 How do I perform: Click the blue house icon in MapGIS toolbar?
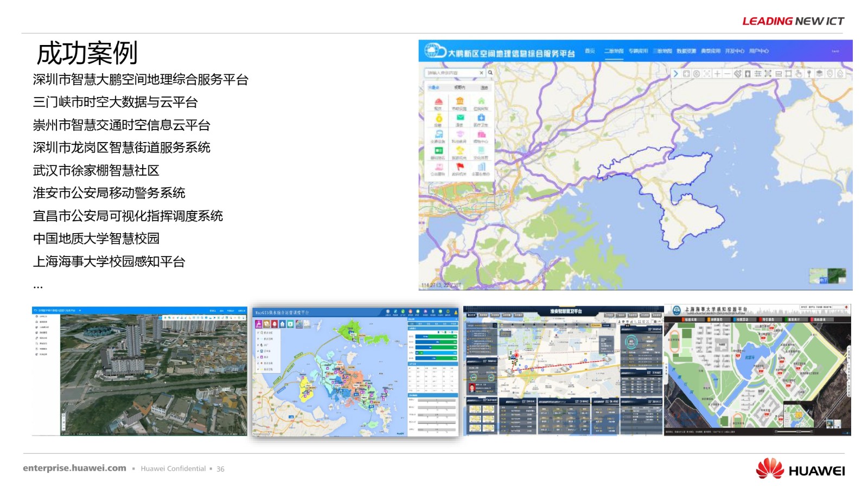coord(282,324)
